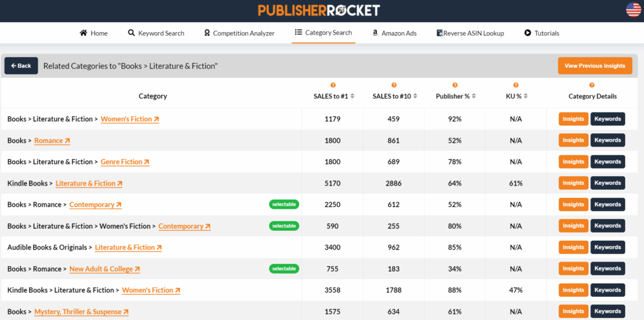Viewport: 644px width, 320px height.
Task: Sort by SALES to #10 column
Action: point(414,96)
